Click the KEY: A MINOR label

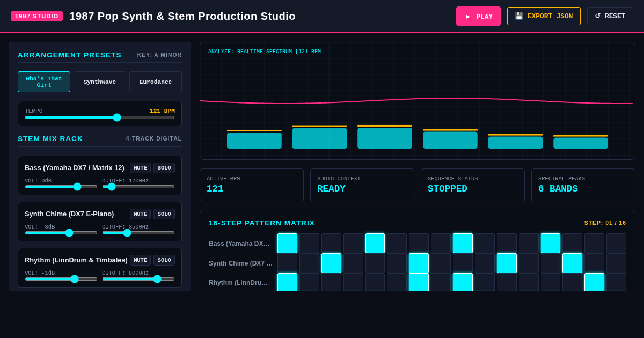(159, 55)
